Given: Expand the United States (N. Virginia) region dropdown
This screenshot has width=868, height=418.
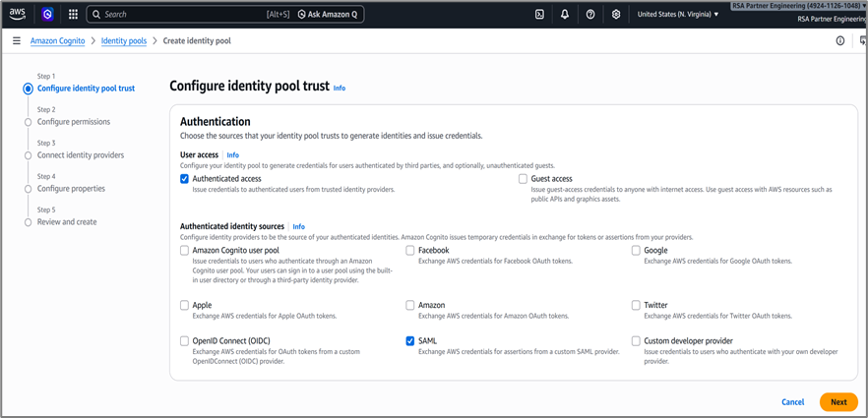Looking at the screenshot, I should (x=677, y=15).
